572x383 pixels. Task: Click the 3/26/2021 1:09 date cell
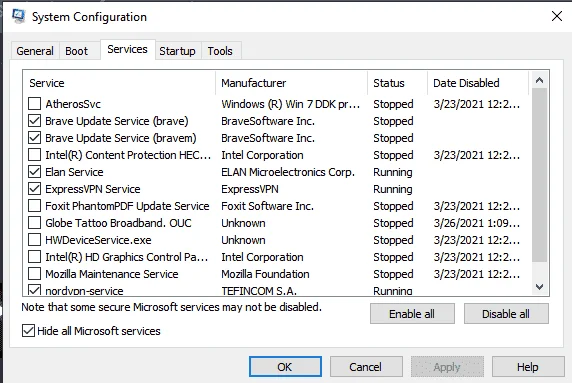476,223
